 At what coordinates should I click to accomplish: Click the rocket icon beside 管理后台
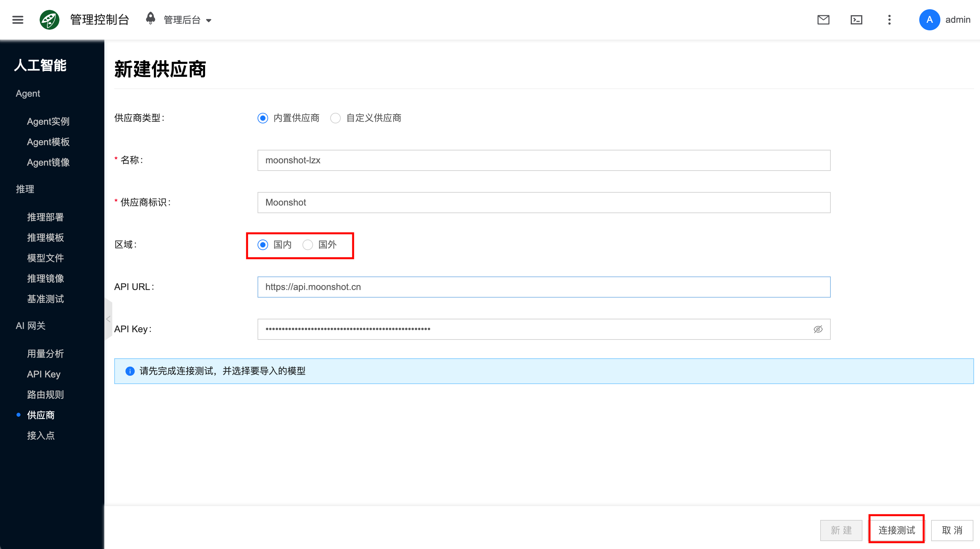(x=151, y=18)
